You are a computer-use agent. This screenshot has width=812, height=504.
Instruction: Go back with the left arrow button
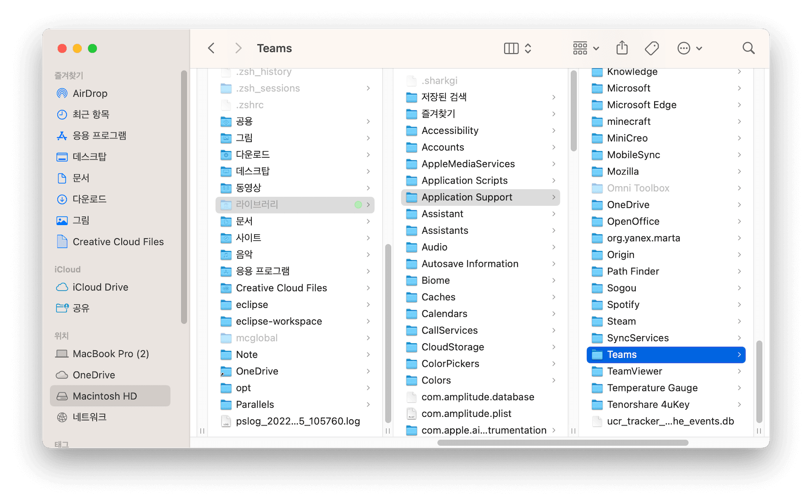212,48
